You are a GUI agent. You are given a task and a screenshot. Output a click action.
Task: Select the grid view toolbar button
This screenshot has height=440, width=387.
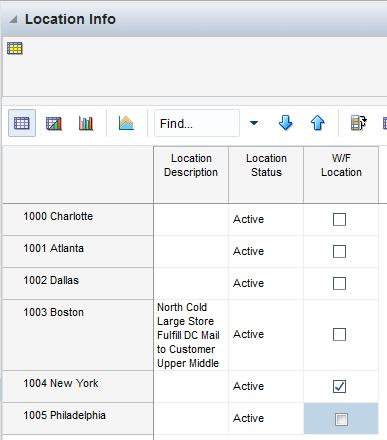[22, 123]
